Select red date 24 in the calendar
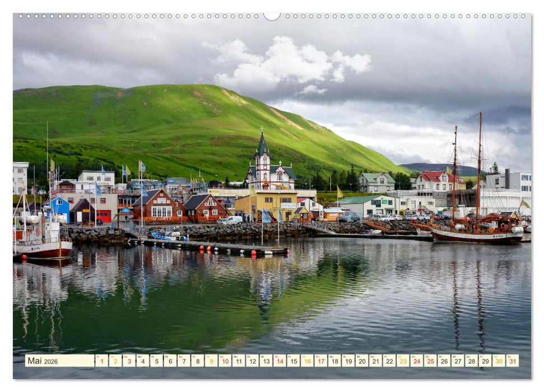The width and height of the screenshot is (544, 392). [416, 361]
